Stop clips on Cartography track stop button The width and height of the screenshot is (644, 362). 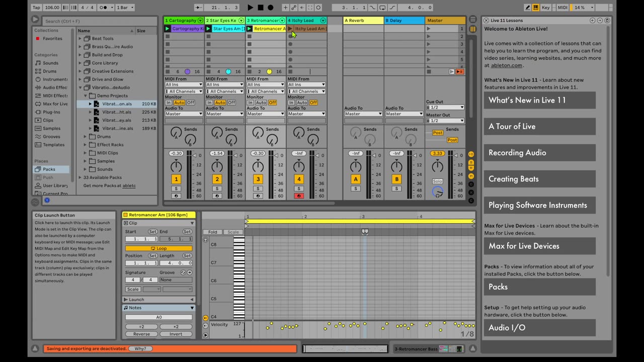click(168, 71)
